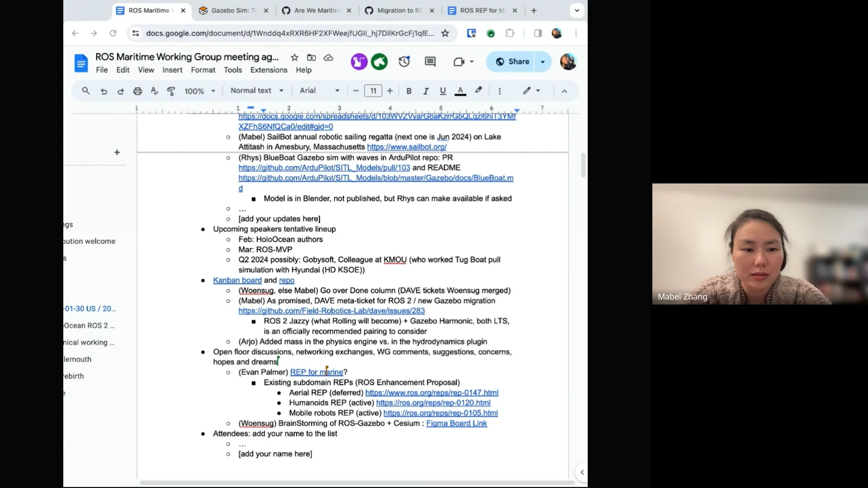Screen dimensions: 868x488
Task: Star the document next to its title
Action: pyautogui.click(x=294, y=57)
